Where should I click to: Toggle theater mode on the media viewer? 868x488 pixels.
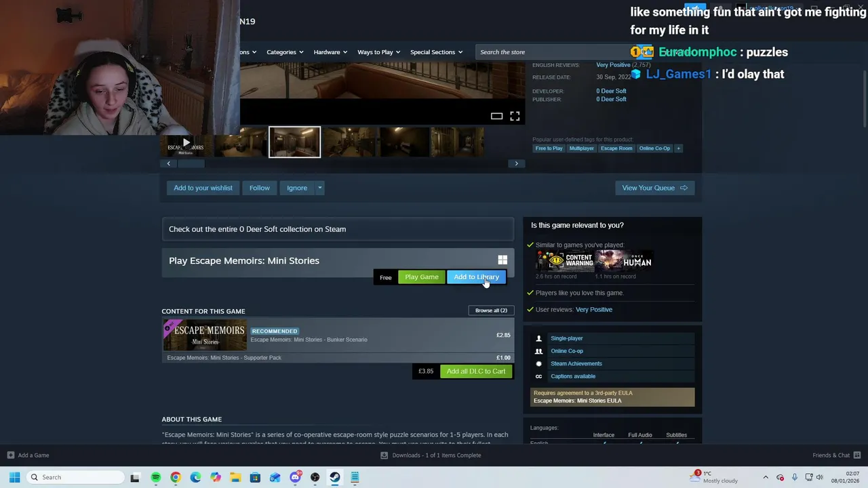(x=496, y=117)
